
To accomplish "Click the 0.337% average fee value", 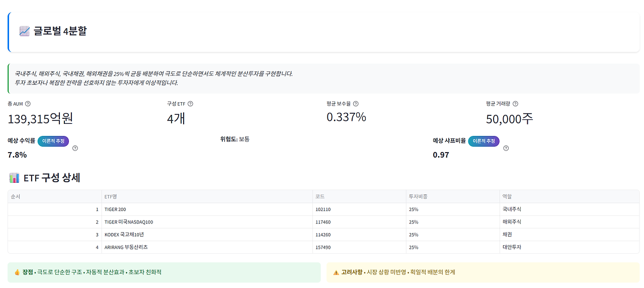I will (x=346, y=117).
